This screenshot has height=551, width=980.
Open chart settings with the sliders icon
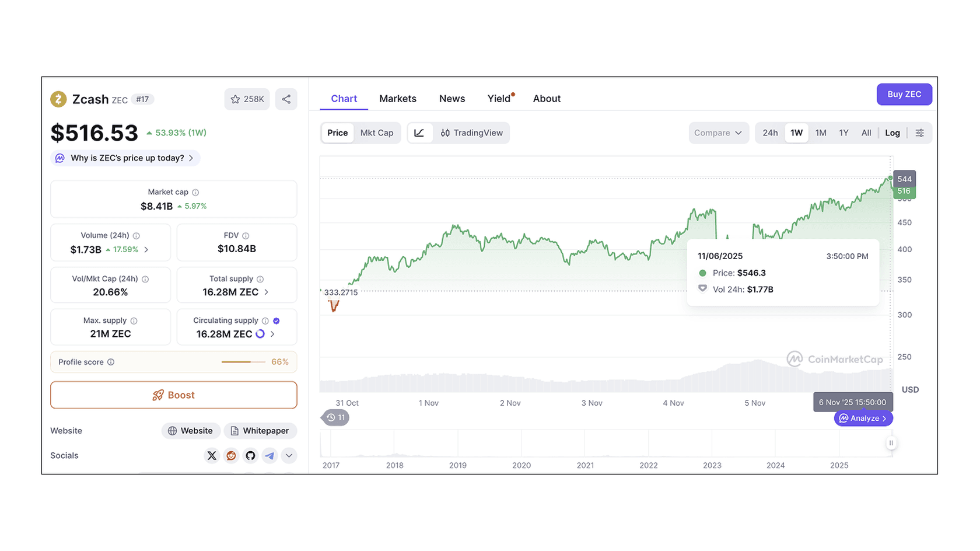tap(920, 132)
